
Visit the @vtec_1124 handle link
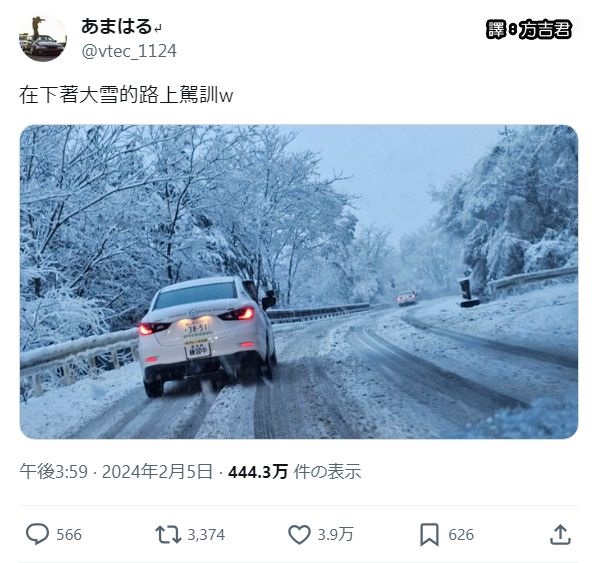[x=129, y=51]
